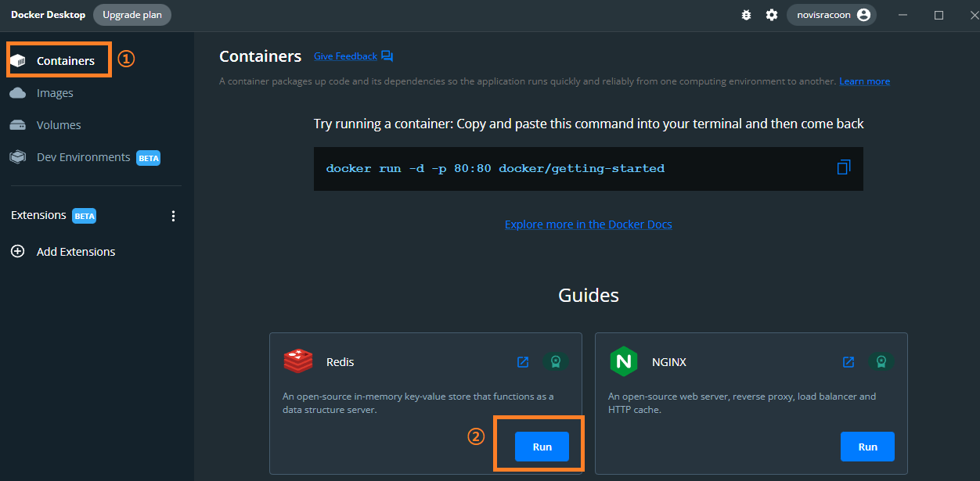This screenshot has width=980, height=481.
Task: Open the Learn more link
Action: pos(864,81)
